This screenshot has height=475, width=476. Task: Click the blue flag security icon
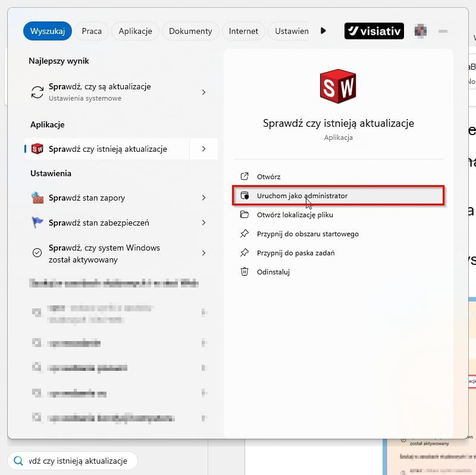pyautogui.click(x=37, y=223)
